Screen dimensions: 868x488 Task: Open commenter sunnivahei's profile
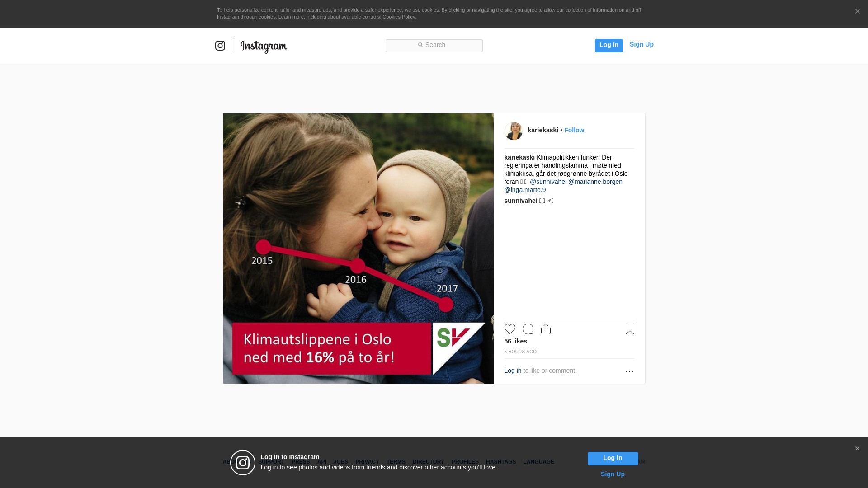tap(521, 201)
